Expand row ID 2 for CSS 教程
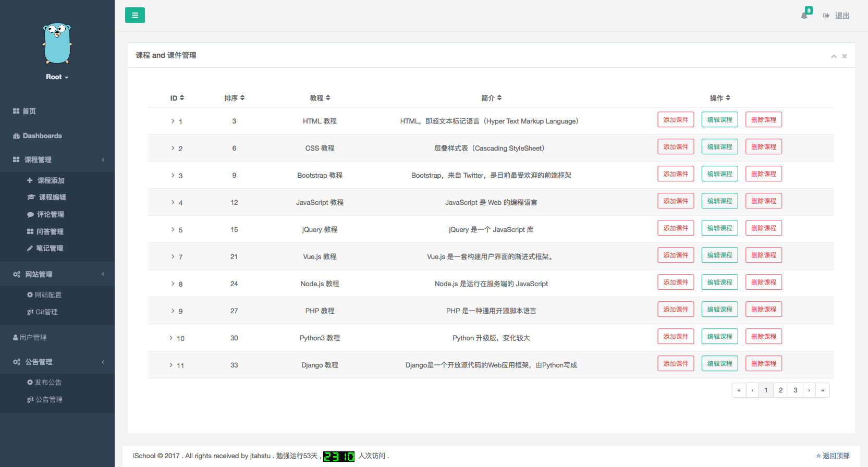Viewport: 868px width, 467px height. pos(173,148)
